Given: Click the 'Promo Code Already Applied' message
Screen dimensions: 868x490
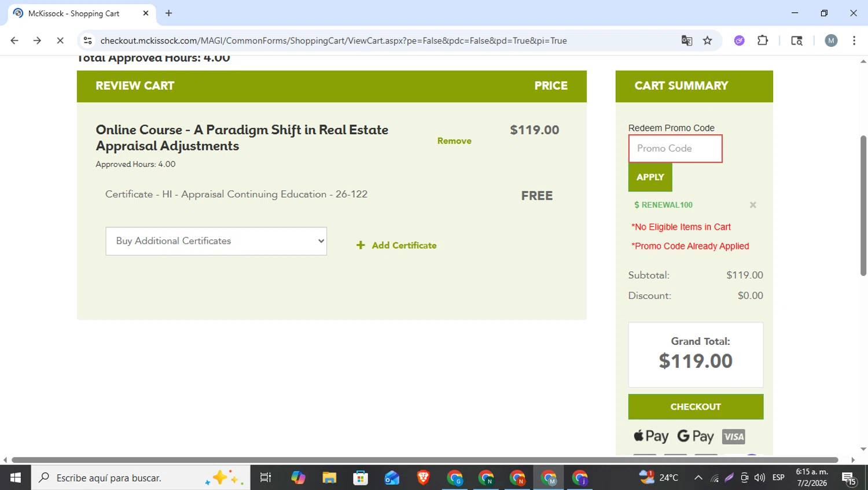Looking at the screenshot, I should (690, 246).
